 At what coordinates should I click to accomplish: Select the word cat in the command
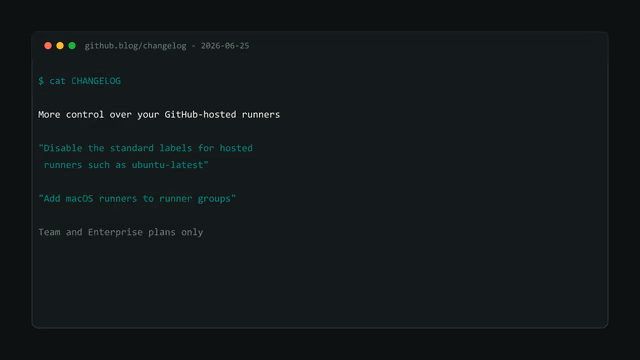[58, 81]
